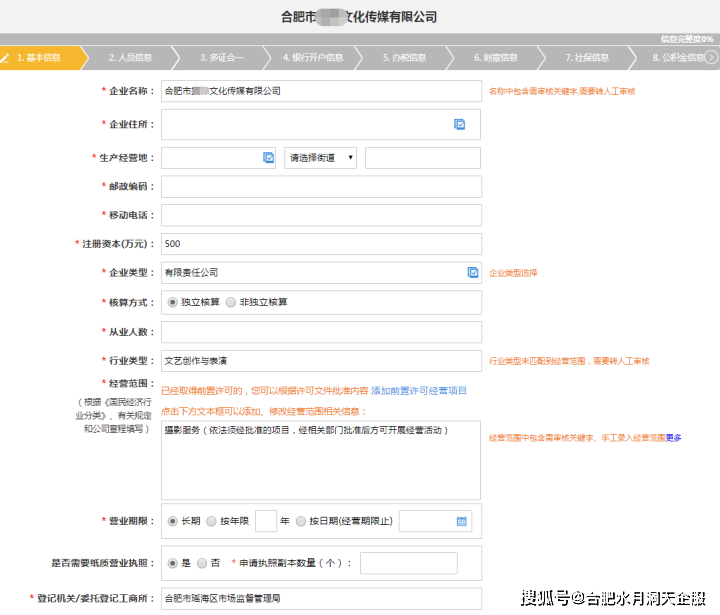Click the 生产经营地 detailed address field
This screenshot has height=615, width=720.
click(423, 158)
